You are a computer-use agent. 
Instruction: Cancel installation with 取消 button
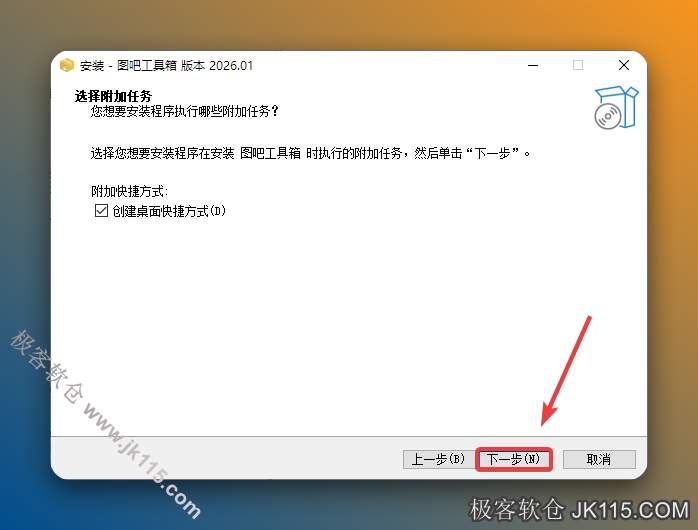[x=599, y=459]
